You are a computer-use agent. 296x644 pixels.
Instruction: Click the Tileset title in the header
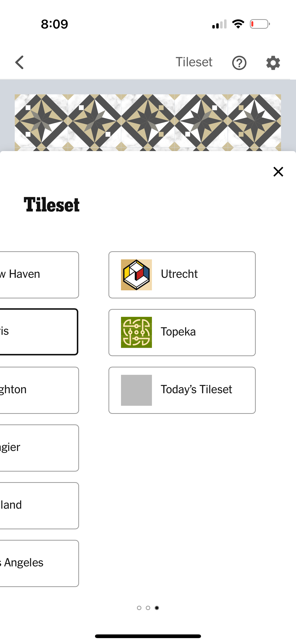point(194,62)
